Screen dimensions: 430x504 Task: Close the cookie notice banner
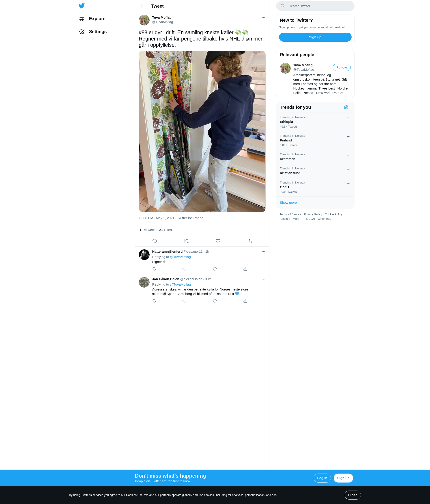(353, 495)
